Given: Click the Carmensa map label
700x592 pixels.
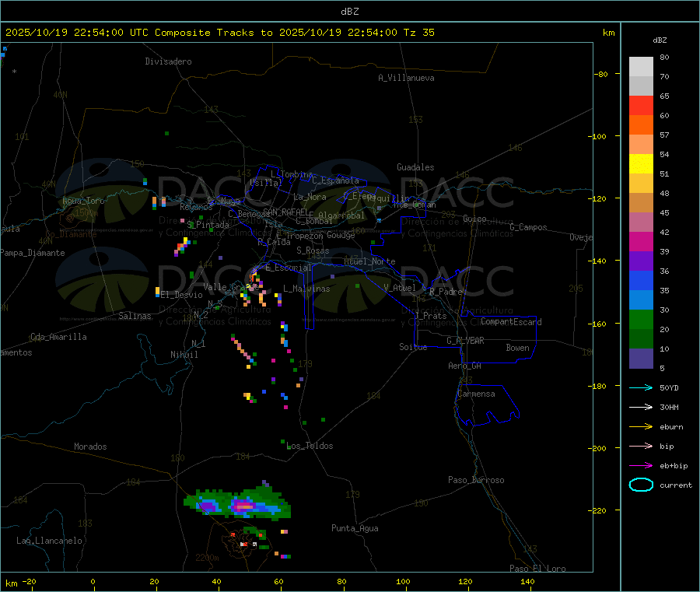Looking at the screenshot, I should 476,394.
